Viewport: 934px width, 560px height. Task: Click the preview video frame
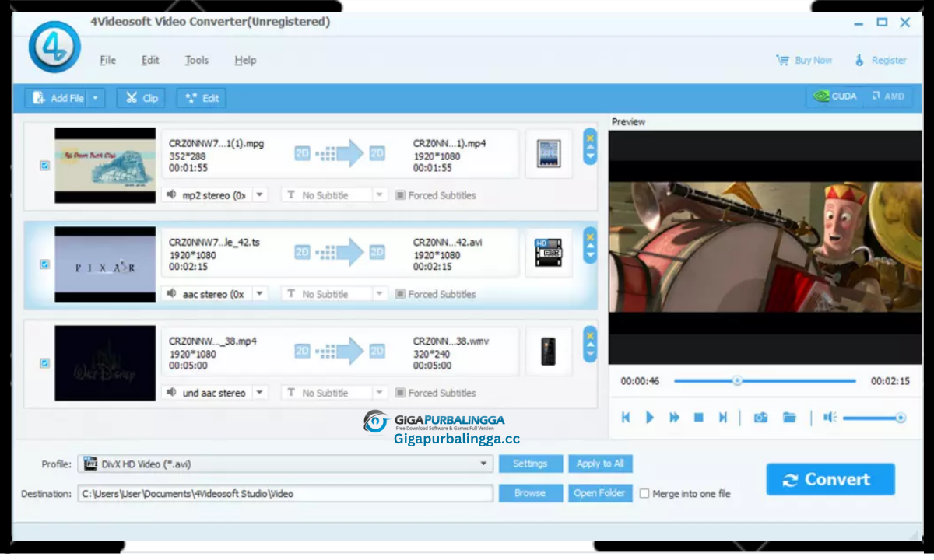tap(765, 247)
